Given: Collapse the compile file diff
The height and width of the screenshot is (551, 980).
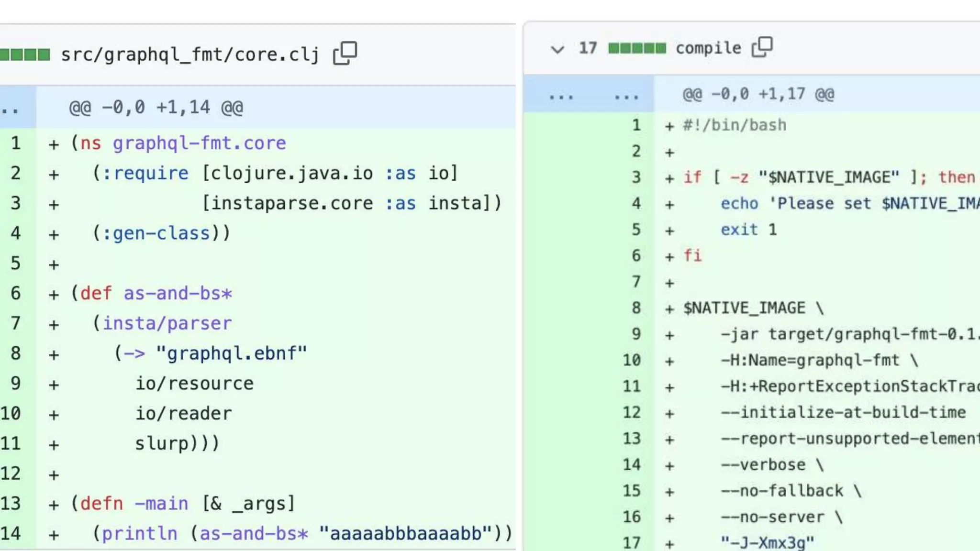Looking at the screenshot, I should coord(557,49).
